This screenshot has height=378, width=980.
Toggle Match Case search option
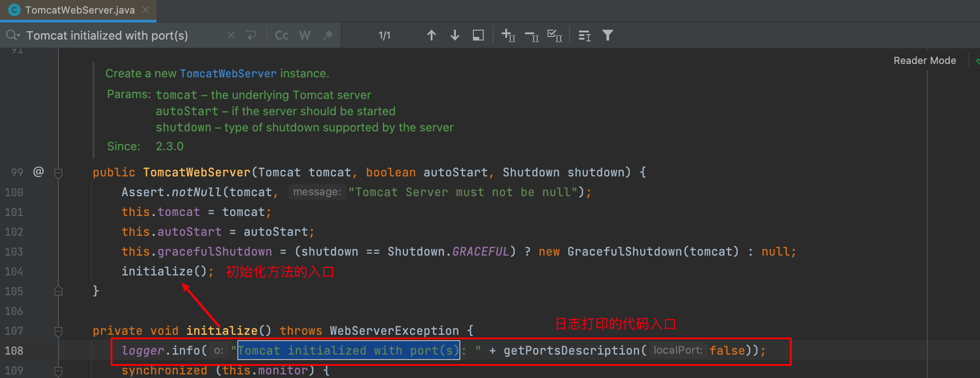click(x=281, y=35)
